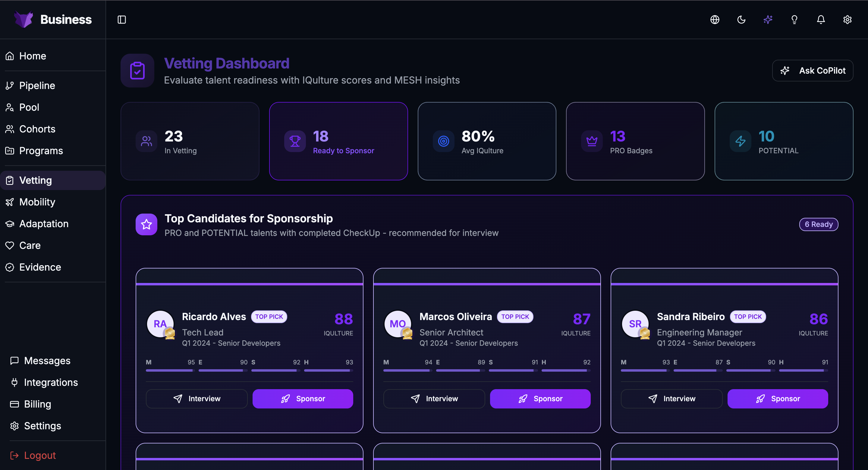Select the Ready to Sponsor stat card

pos(338,141)
